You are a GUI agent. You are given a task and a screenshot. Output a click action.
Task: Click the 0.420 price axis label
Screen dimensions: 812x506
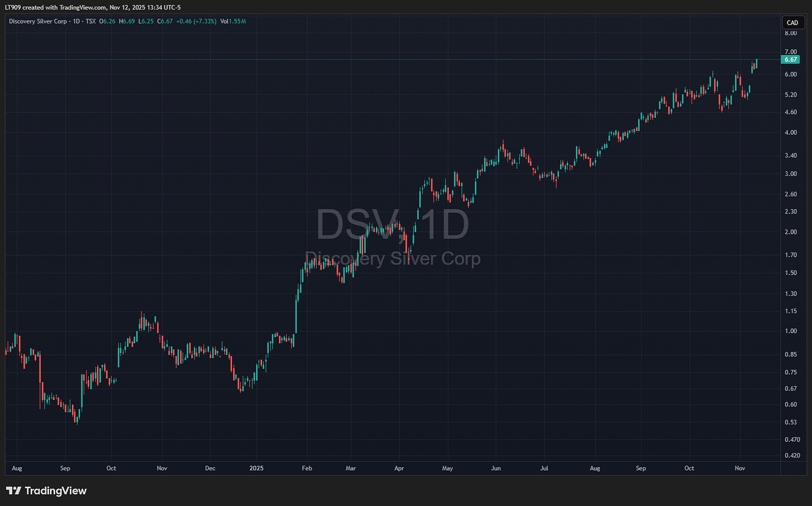pyautogui.click(x=792, y=456)
